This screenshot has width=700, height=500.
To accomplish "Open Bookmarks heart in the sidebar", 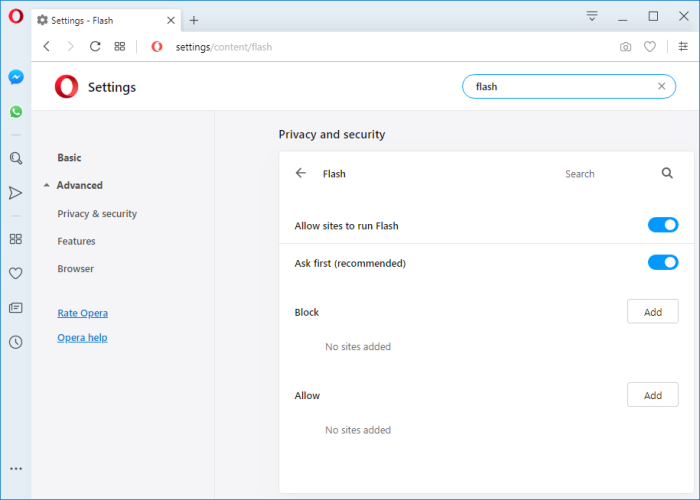I will click(16, 273).
